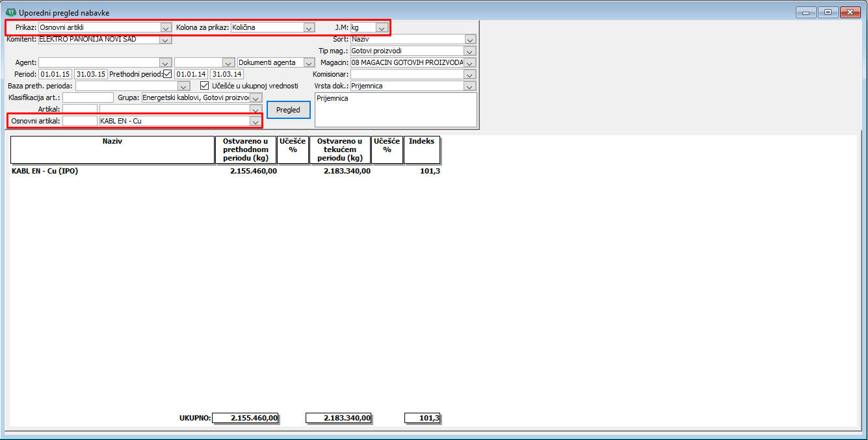This screenshot has height=440, width=868.
Task: Expand the Kolona za prikaz dropdown
Action: (309, 28)
